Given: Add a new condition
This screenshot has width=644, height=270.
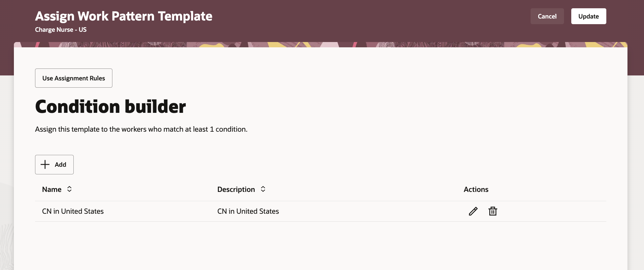Looking at the screenshot, I should click(54, 164).
